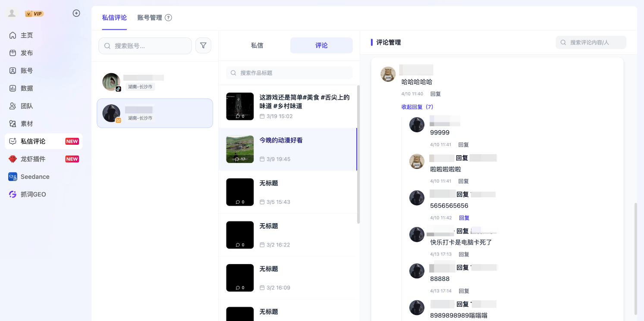
Task: Click the help question mark near 账号管理
Action: [169, 18]
